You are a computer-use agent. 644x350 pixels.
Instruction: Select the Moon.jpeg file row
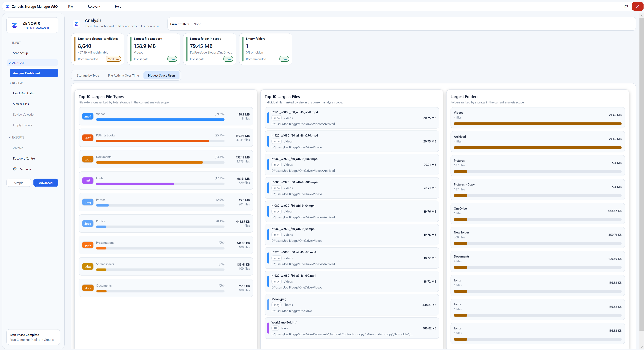(352, 305)
